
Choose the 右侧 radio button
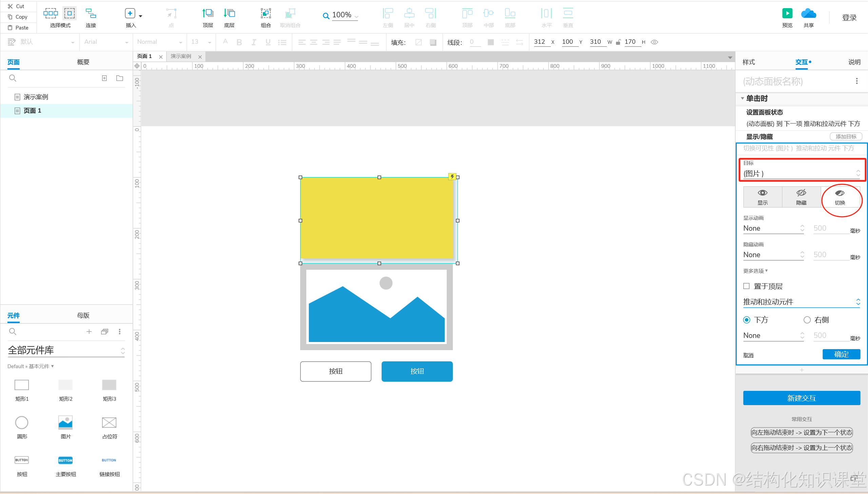pos(807,320)
